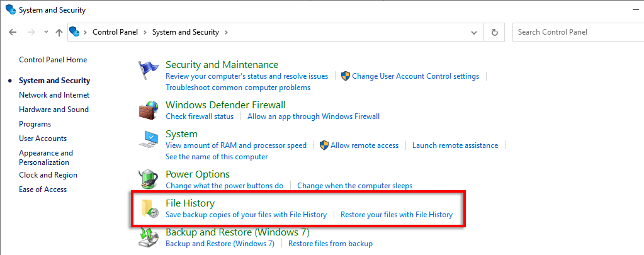
Task: Go up one level with up arrow
Action: click(59, 32)
